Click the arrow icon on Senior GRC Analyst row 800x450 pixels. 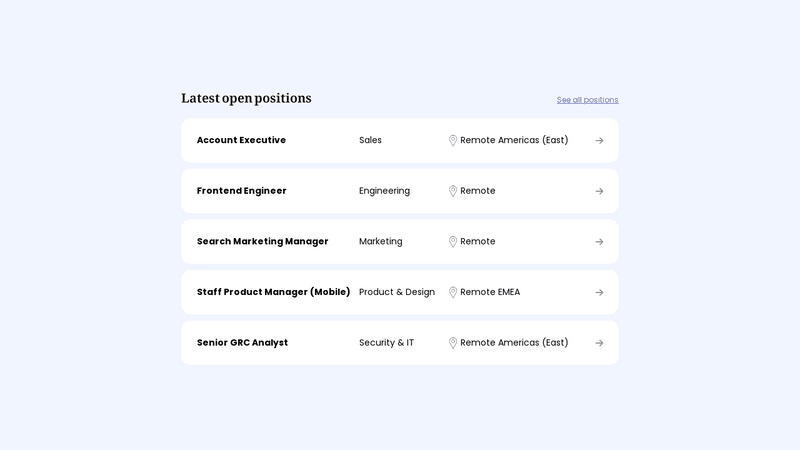point(599,343)
